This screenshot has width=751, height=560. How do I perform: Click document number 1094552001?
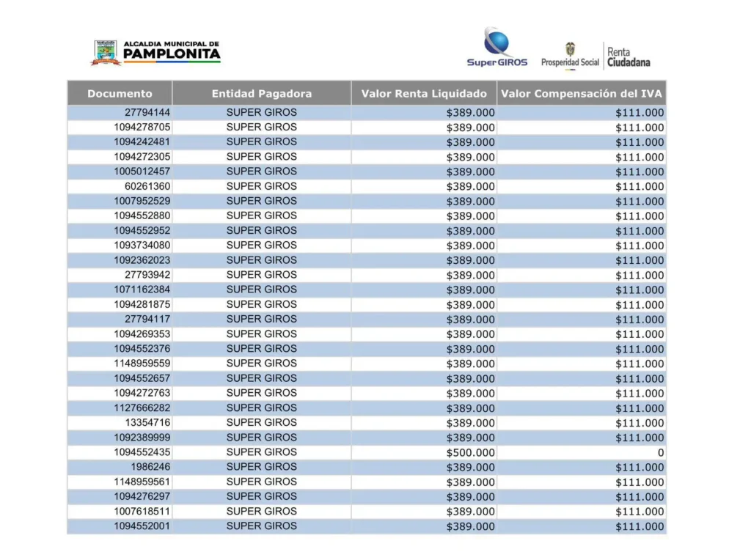point(142,526)
